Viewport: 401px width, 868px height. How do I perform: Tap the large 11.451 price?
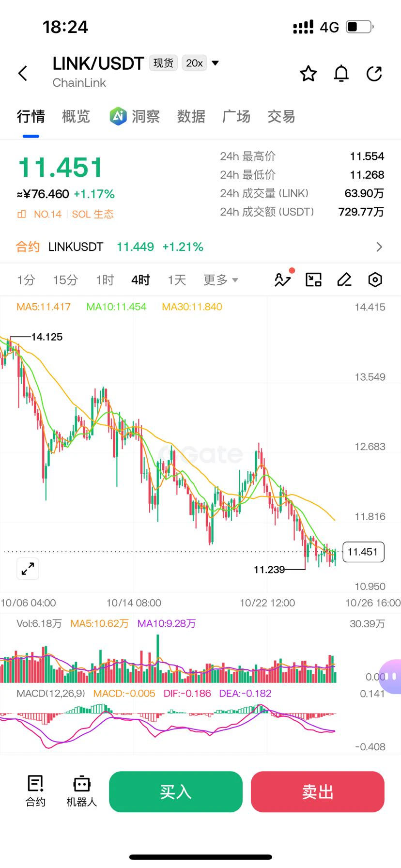pos(61,168)
